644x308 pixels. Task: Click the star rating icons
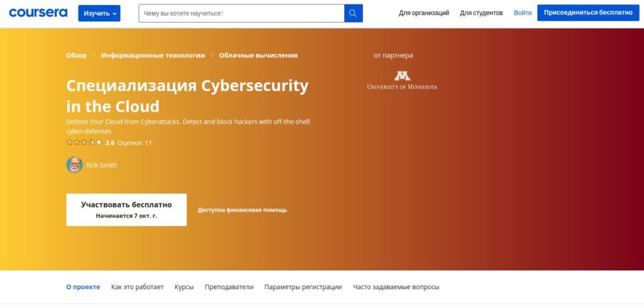(84, 143)
